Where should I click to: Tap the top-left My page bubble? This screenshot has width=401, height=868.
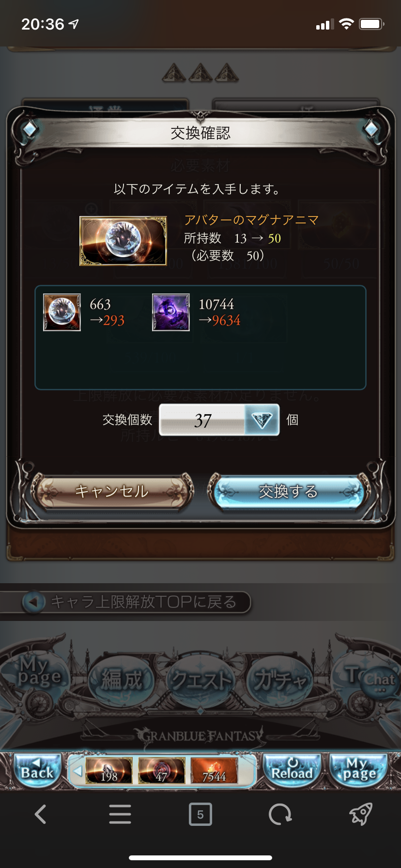(x=39, y=671)
